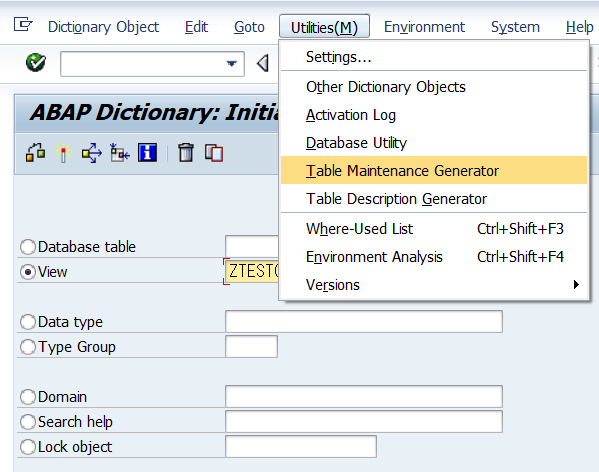
Task: Click the green checkmark Enter icon
Action: pos(36,63)
